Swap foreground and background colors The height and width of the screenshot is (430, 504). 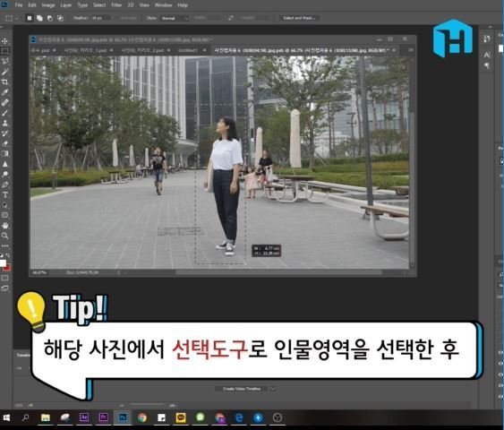(8, 255)
